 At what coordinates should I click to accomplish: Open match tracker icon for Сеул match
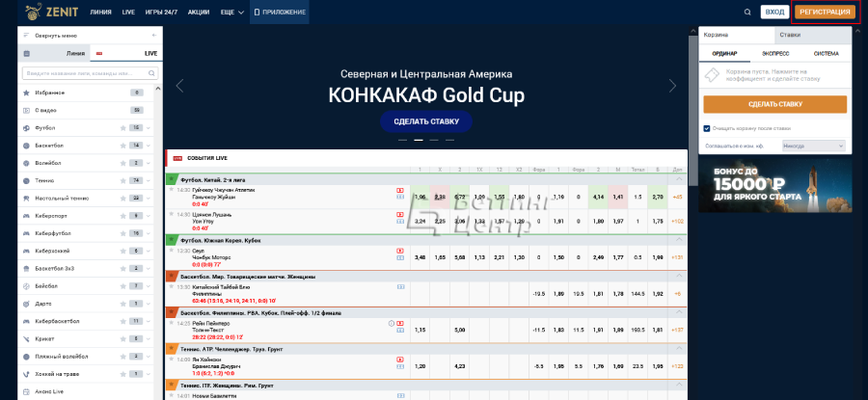pos(400,257)
